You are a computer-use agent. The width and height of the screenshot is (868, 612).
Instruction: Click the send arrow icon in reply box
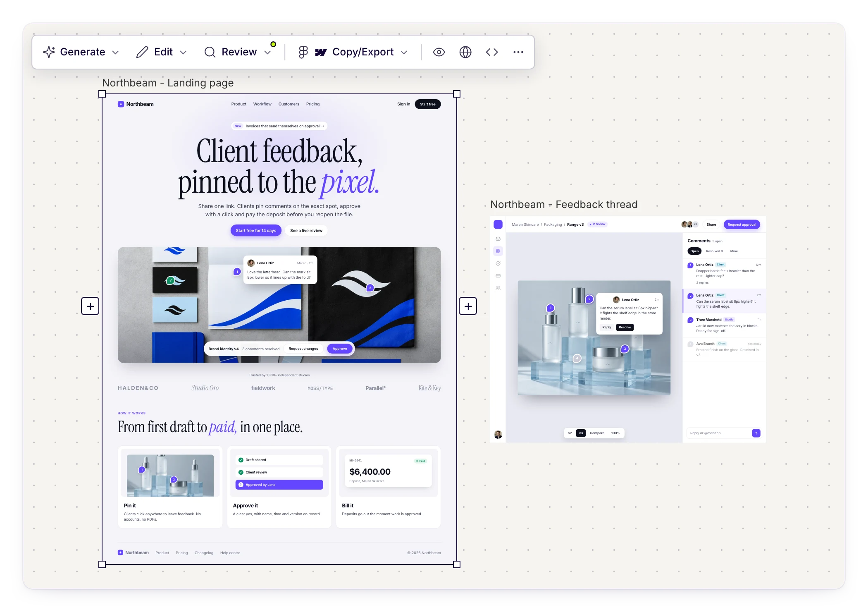[x=756, y=433]
